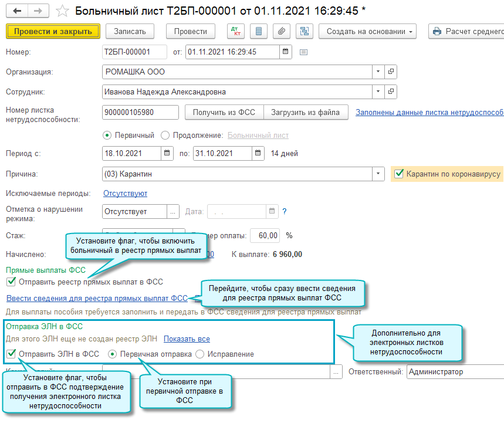Go forward with the right arrow button
This screenshot has width=504, height=423.
coord(38,11)
